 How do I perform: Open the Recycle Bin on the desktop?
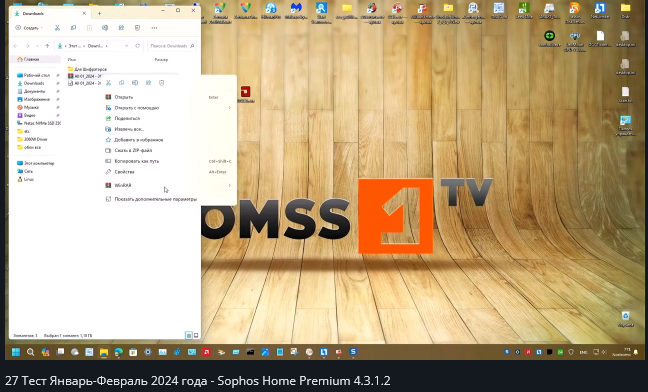pos(625,318)
